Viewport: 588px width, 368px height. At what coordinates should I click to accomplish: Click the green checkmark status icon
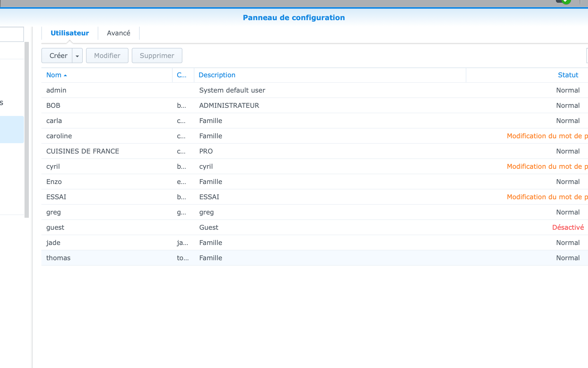click(566, 2)
